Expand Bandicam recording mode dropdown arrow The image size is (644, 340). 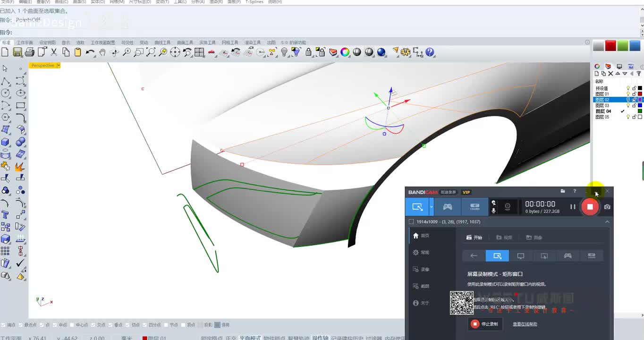431,207
